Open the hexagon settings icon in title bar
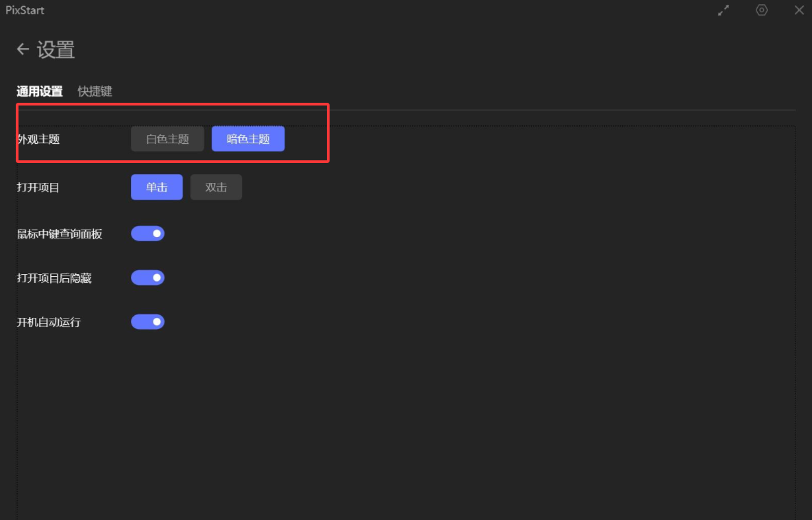 [761, 10]
